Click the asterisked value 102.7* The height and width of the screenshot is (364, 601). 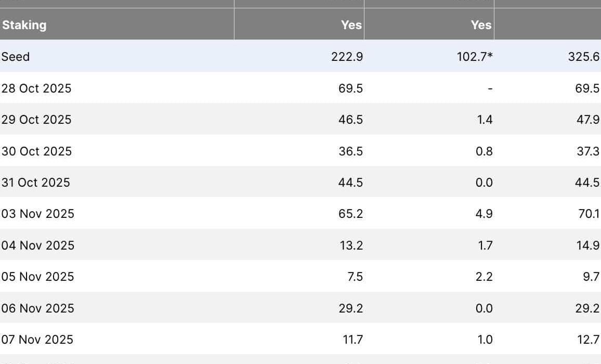(474, 57)
